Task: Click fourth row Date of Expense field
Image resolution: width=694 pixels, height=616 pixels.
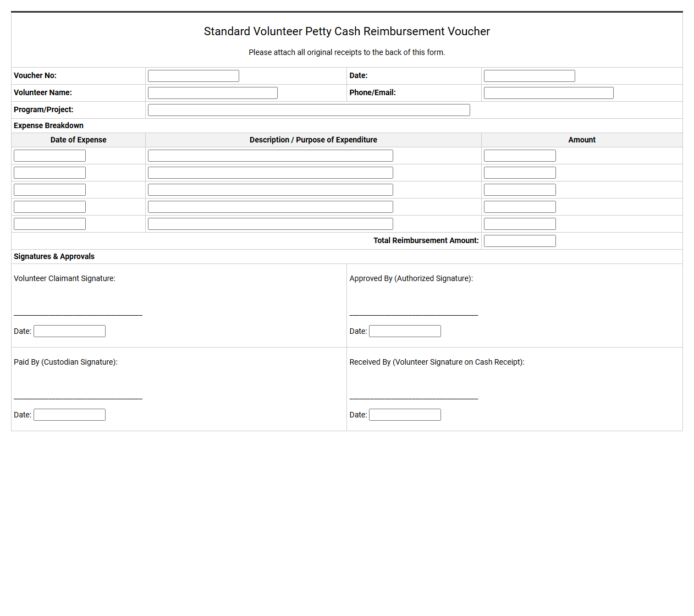Action: pyautogui.click(x=49, y=207)
